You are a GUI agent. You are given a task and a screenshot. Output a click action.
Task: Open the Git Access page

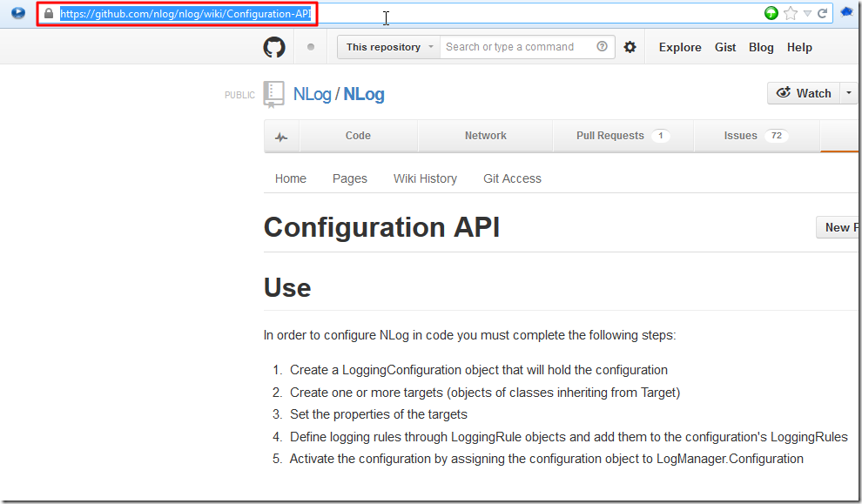[x=512, y=178]
